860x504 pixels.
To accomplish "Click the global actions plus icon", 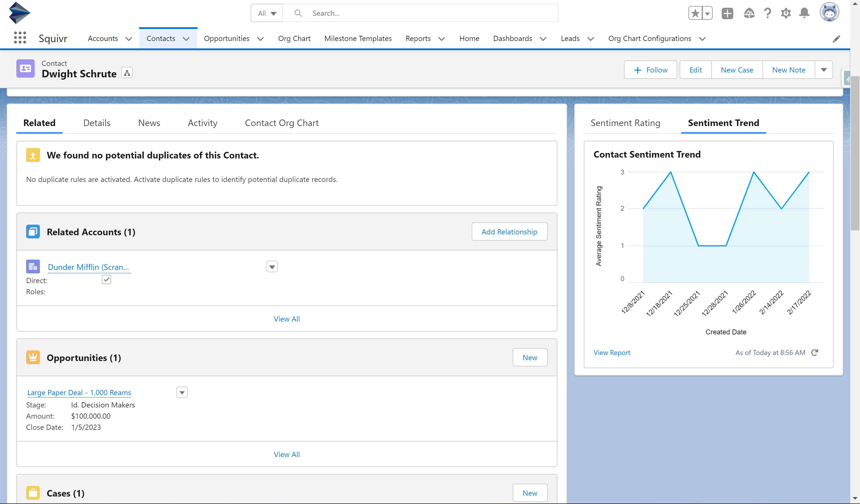I will click(x=727, y=13).
